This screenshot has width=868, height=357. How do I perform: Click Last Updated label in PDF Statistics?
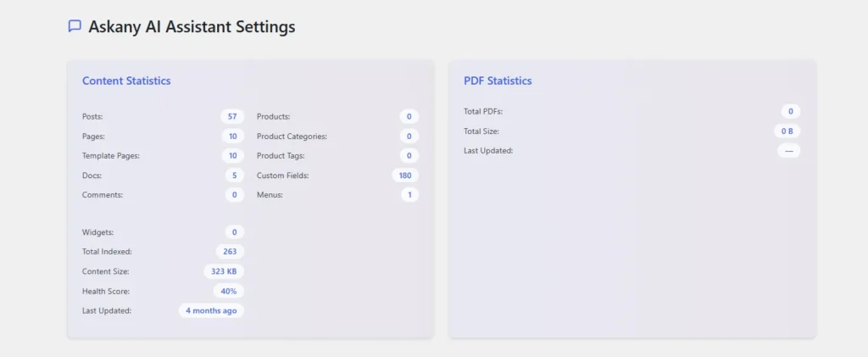(488, 151)
